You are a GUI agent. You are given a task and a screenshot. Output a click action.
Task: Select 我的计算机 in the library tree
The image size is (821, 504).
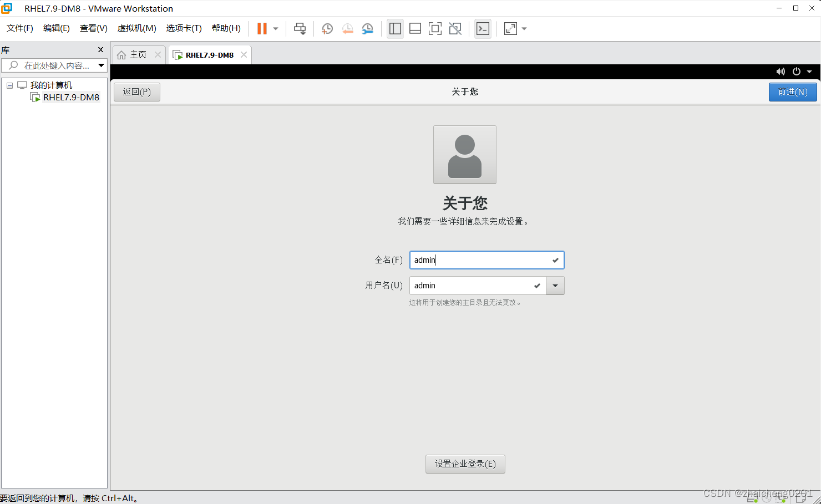click(x=51, y=85)
